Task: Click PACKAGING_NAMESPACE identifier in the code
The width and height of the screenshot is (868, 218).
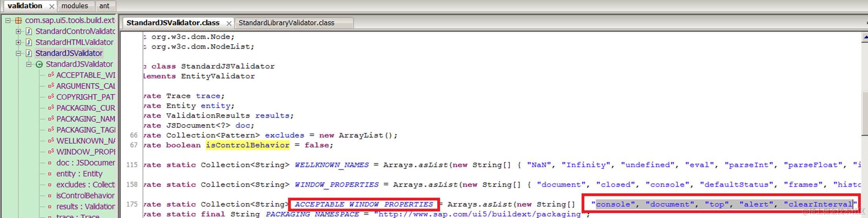Action: point(312,214)
